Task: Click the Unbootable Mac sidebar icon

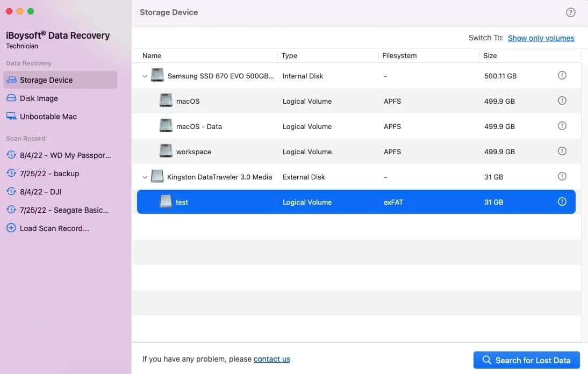Action: (x=11, y=116)
